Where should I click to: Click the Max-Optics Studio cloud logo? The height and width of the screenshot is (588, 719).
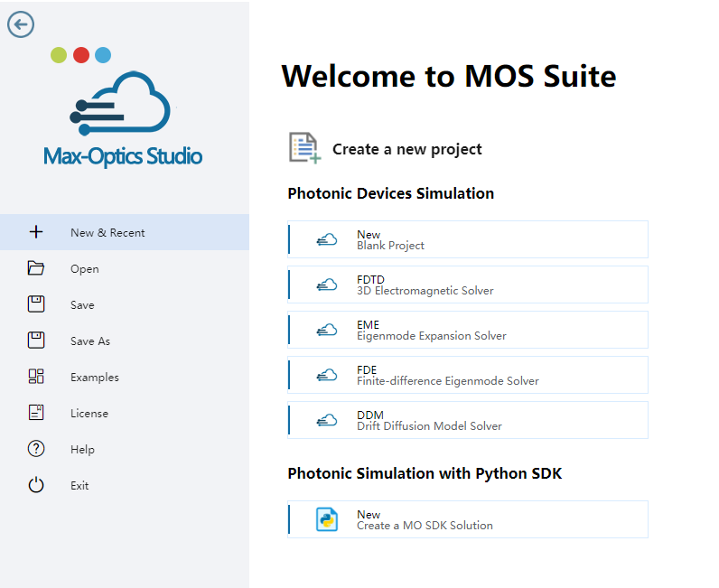pos(121,103)
